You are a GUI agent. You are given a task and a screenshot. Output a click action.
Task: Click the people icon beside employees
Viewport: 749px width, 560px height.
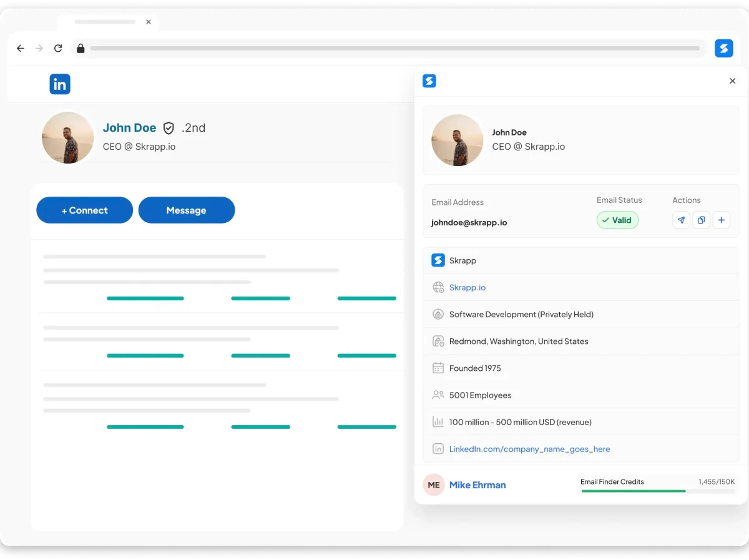(438, 395)
